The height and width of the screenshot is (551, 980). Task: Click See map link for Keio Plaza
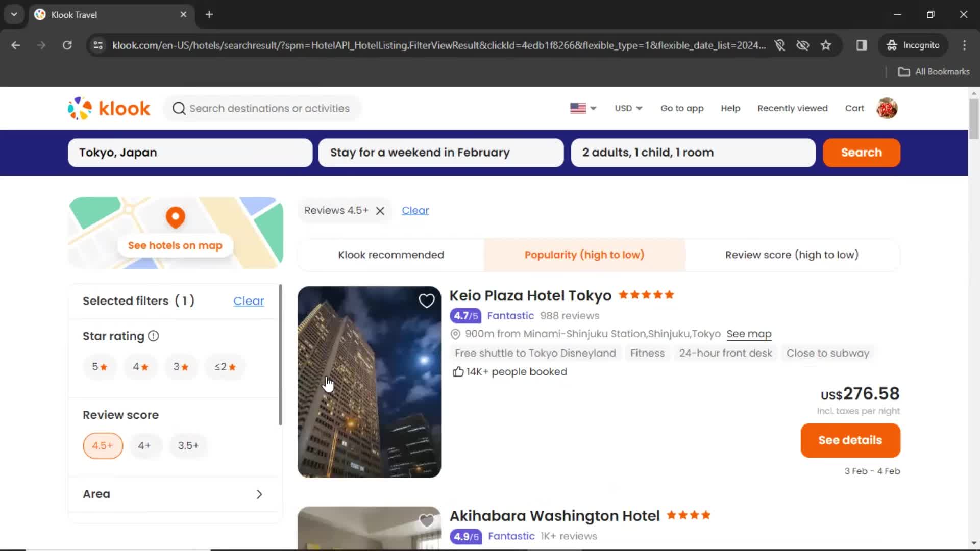749,334
